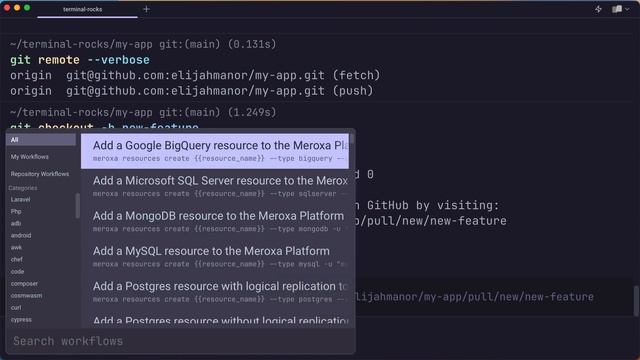Choose the Add a Google BigQuery resource workflow
The image size is (640, 360).
[215, 151]
